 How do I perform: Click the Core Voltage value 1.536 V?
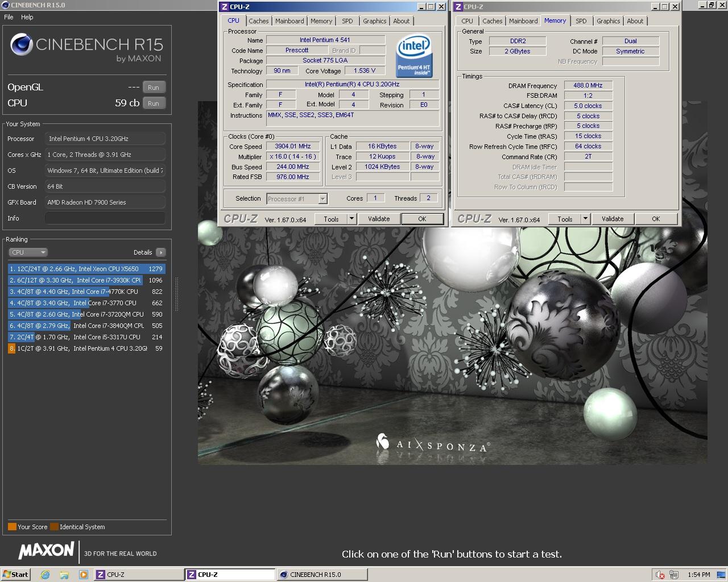tap(365, 71)
